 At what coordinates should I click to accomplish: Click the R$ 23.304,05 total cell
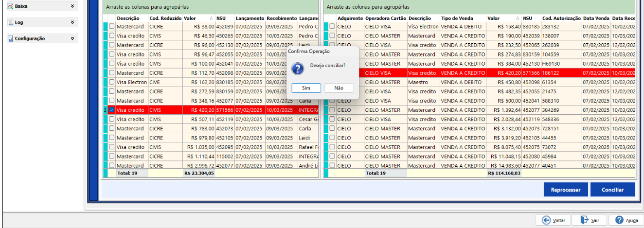pyautogui.click(x=199, y=173)
